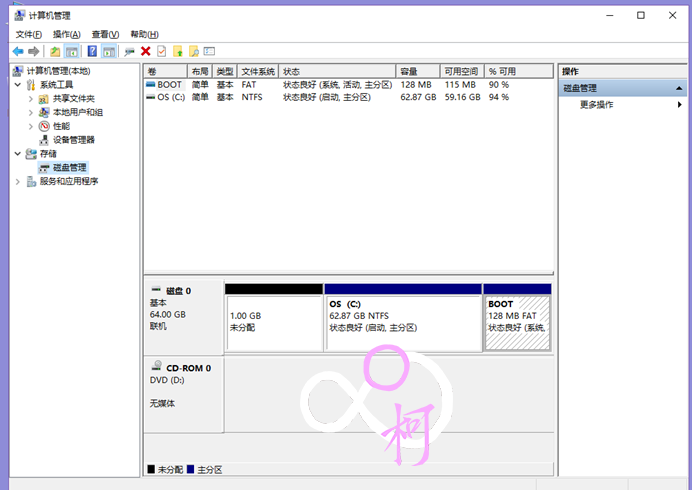This screenshot has width=692, height=490.
Task: Click the folder with magnifier search icon
Action: point(194,52)
